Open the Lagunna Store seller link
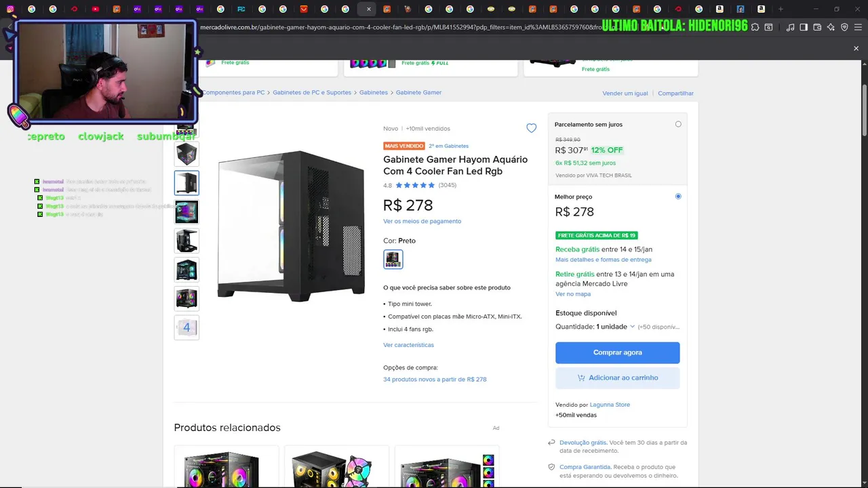 610,405
